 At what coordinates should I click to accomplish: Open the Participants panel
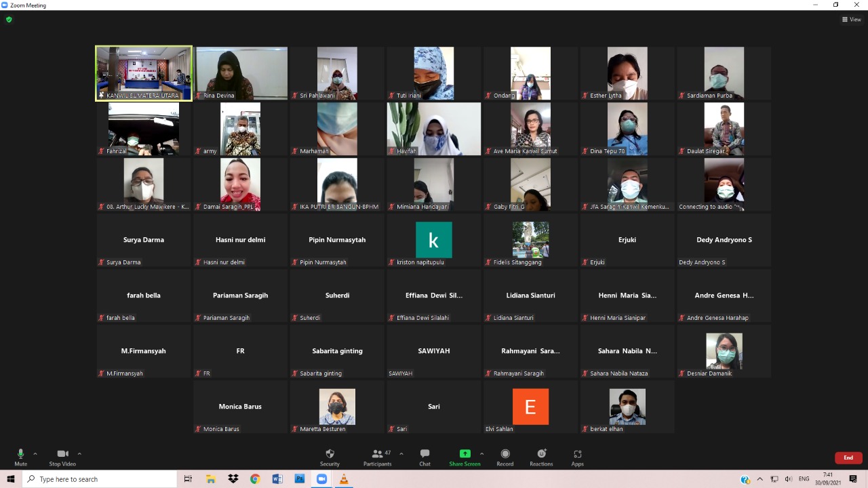(x=377, y=457)
